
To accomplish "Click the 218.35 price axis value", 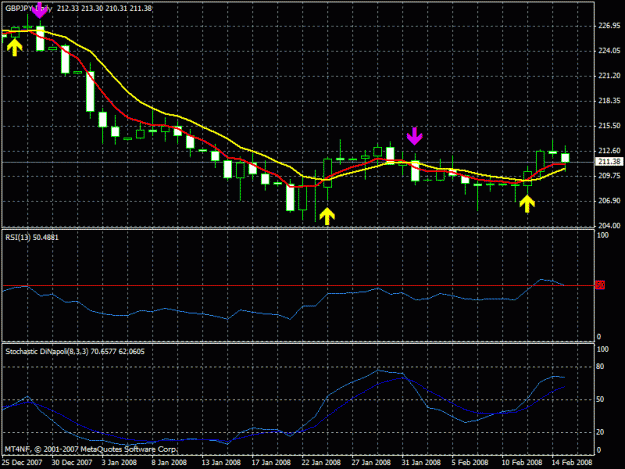I will point(609,101).
